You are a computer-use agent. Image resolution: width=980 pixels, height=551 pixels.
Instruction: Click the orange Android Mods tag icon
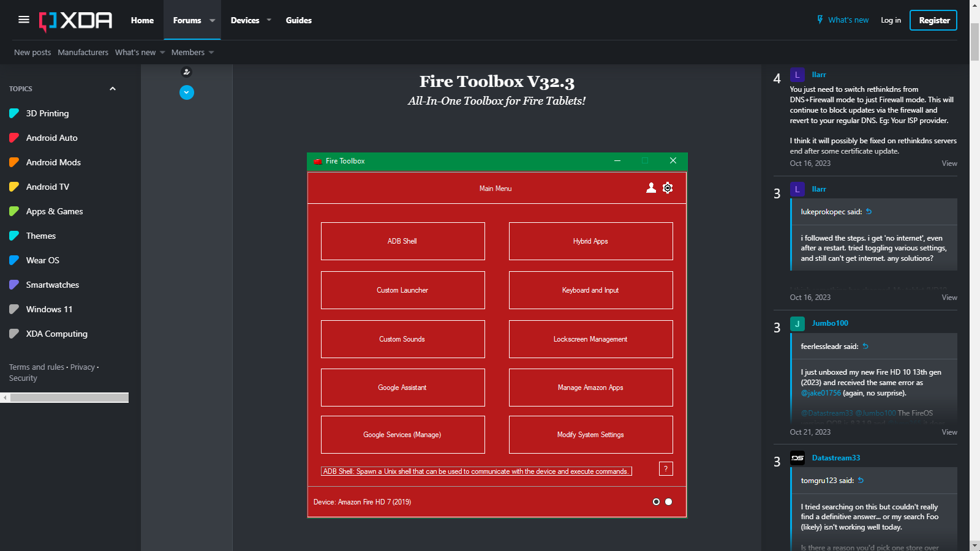click(x=14, y=162)
